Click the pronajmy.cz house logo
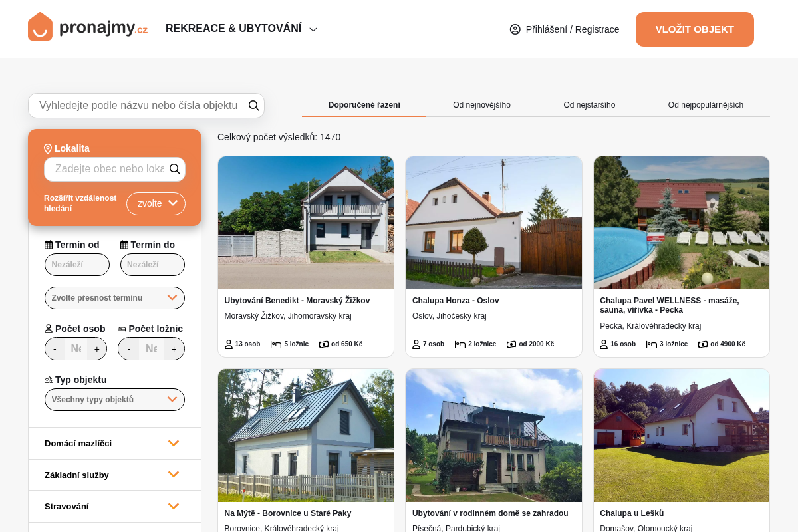 (40, 27)
